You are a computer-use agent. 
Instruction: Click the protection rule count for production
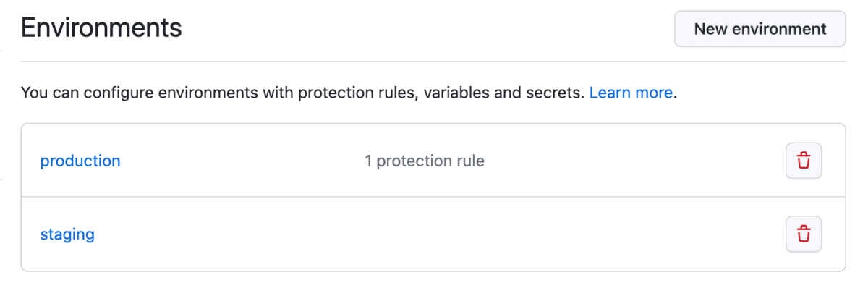[425, 161]
